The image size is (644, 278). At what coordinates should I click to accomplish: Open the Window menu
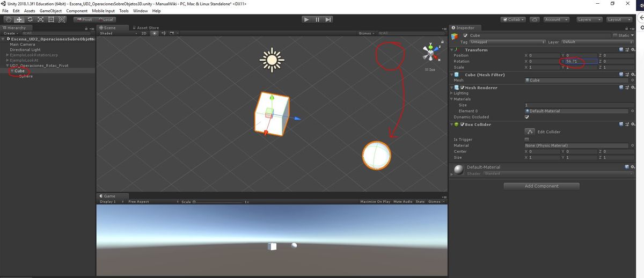141,11
